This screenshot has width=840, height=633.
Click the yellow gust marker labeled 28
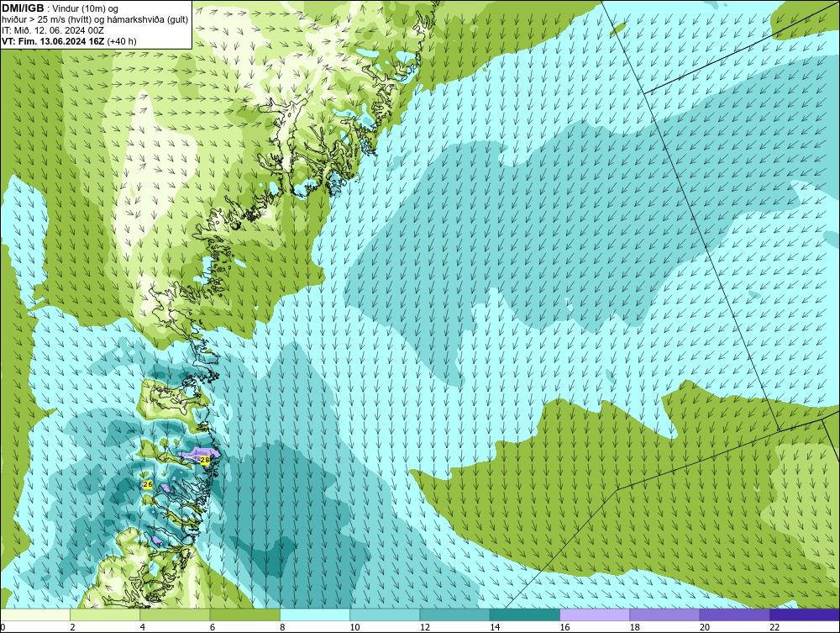click(205, 460)
